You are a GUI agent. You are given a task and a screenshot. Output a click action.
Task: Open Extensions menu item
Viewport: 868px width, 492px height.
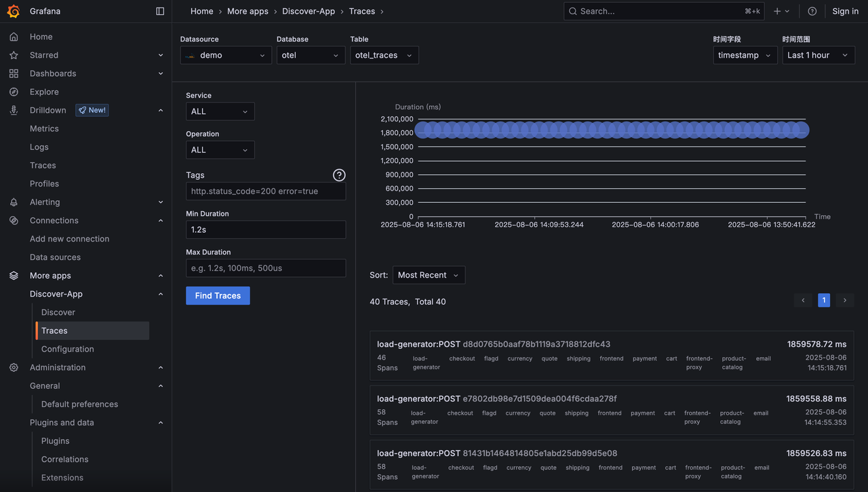coord(62,477)
